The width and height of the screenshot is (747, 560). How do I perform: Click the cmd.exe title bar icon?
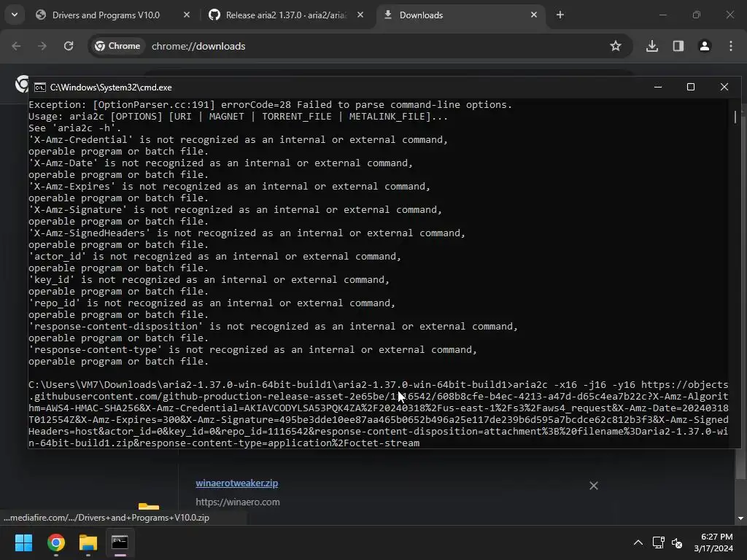pos(40,87)
